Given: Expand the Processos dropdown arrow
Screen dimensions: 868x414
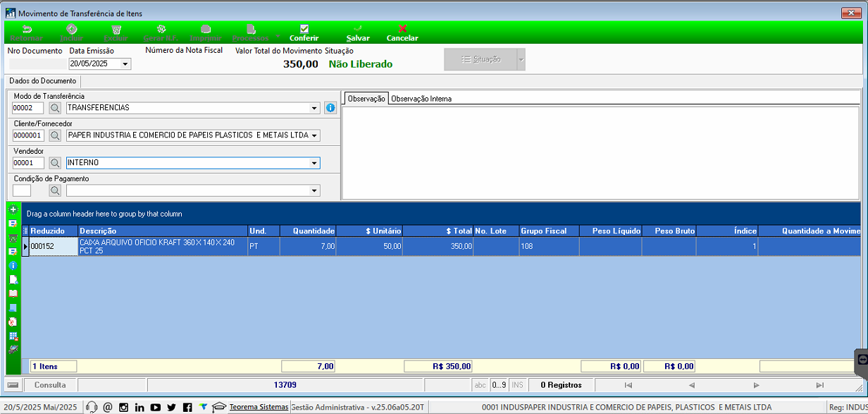Looking at the screenshot, I should tap(277, 36).
